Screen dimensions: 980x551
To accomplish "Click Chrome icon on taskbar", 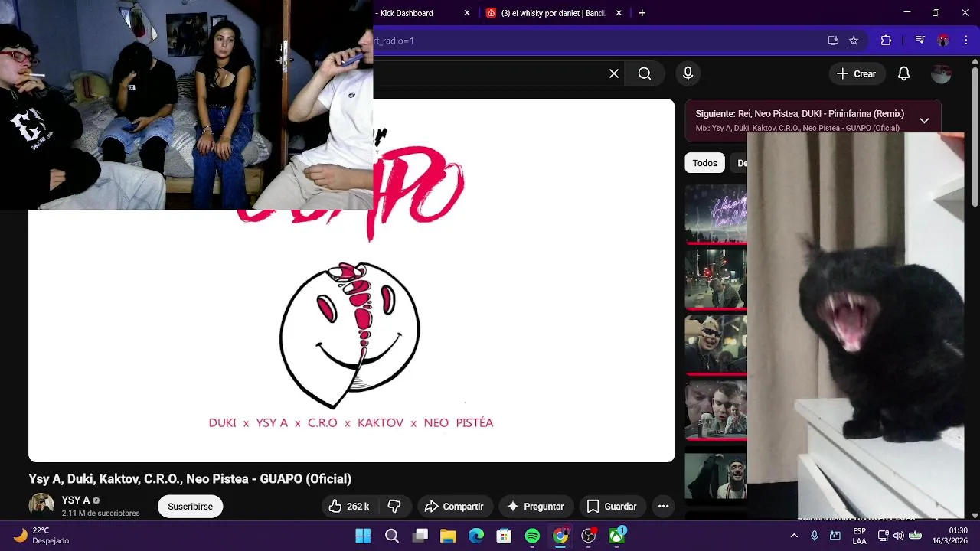I will click(x=560, y=536).
